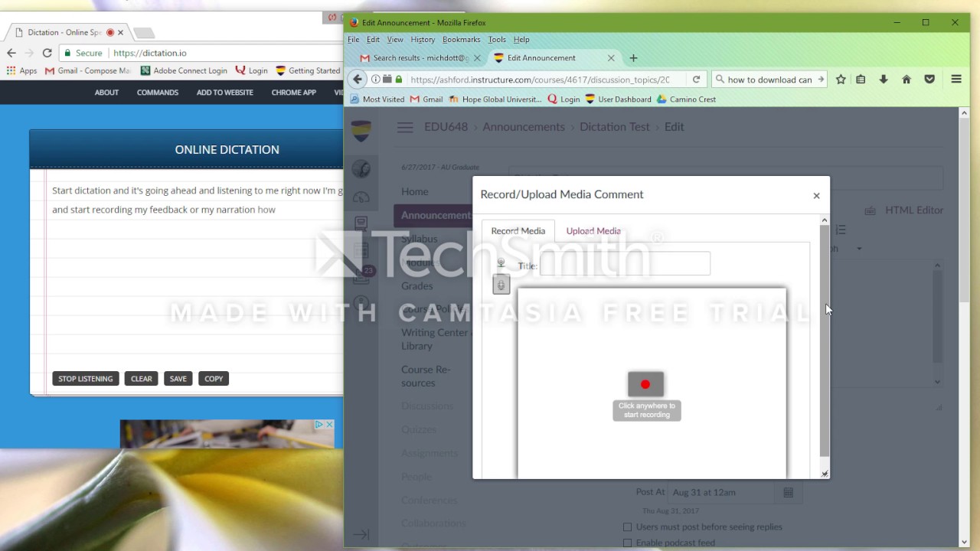The height and width of the screenshot is (551, 980).
Task: Click the Firefox search box
Action: coord(769,79)
